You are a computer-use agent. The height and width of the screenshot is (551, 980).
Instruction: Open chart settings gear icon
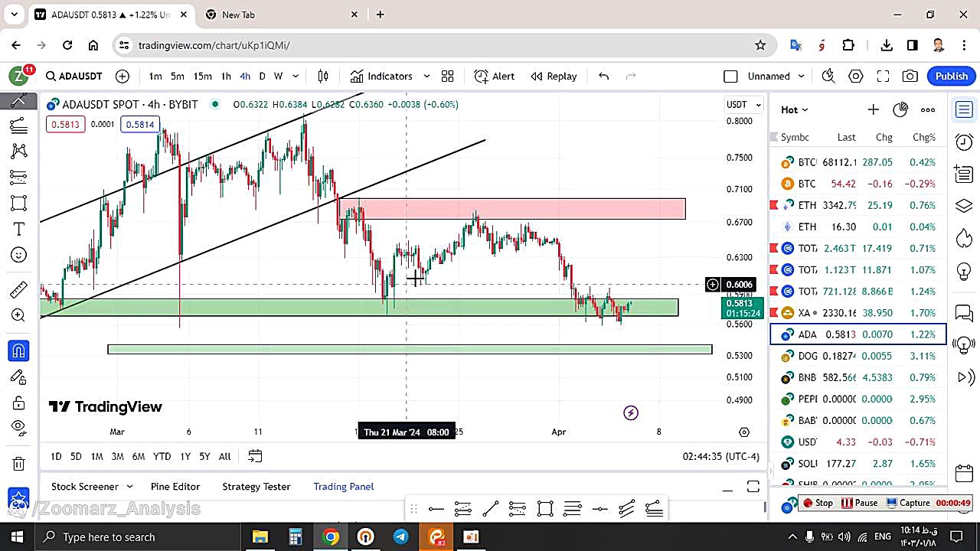tap(856, 76)
